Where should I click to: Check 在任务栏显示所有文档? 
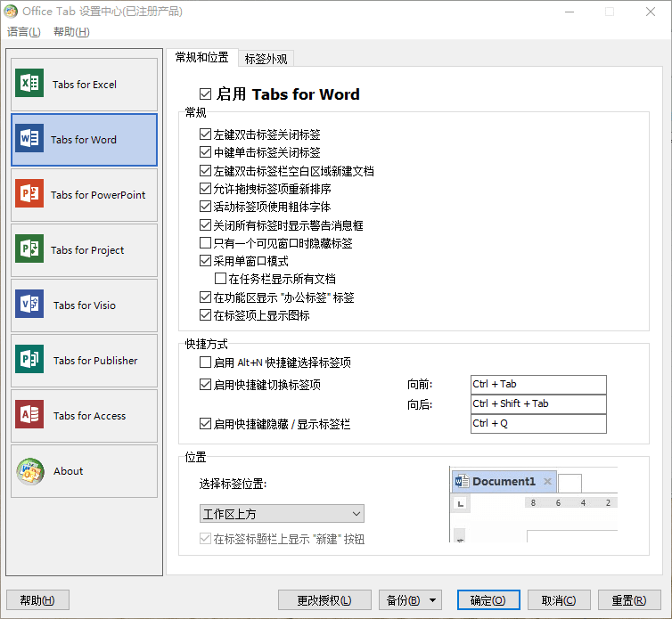point(220,279)
